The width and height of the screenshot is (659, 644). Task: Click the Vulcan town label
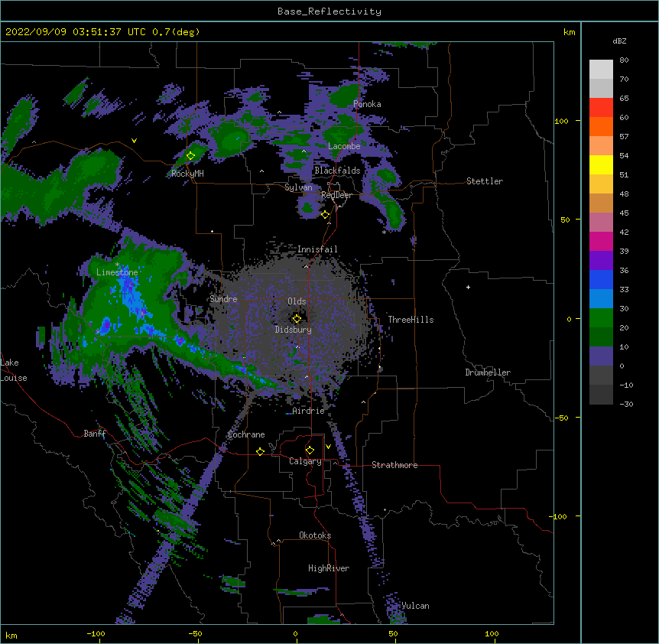tap(415, 606)
